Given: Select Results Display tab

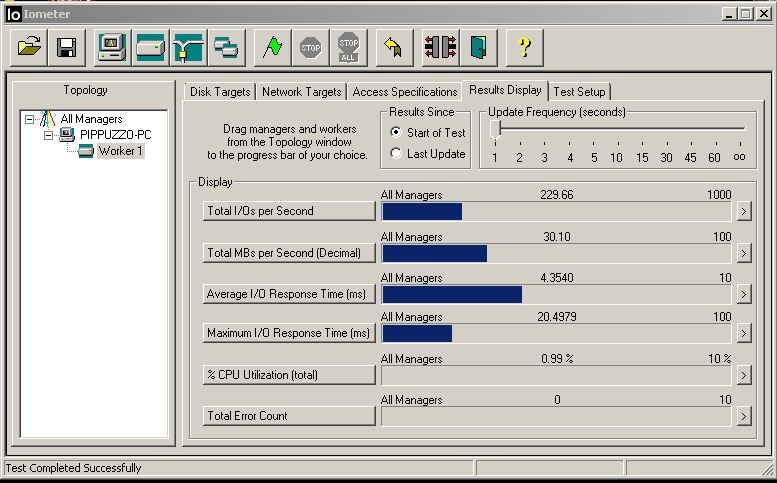Looking at the screenshot, I should pos(505,90).
